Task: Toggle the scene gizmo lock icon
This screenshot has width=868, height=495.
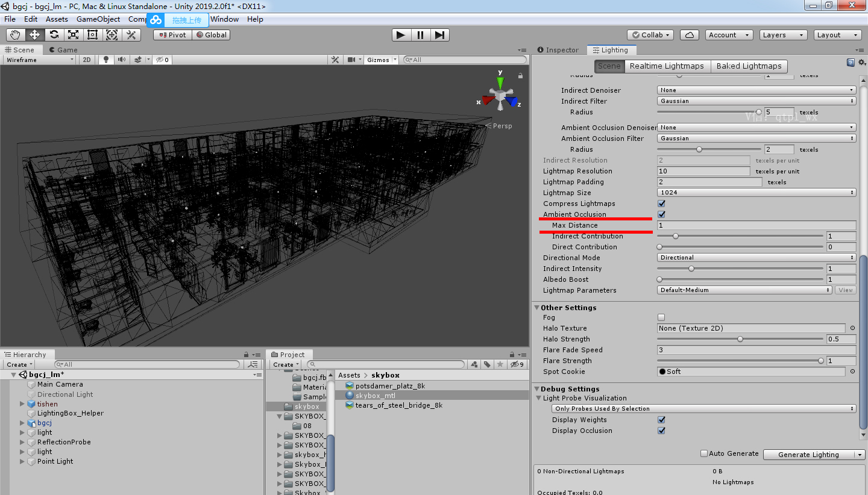Action: (x=520, y=76)
